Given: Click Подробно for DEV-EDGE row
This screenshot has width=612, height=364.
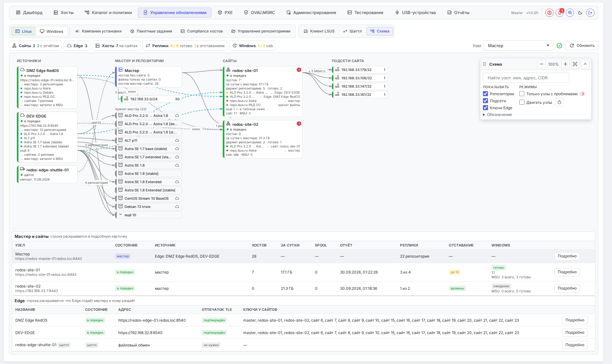Looking at the screenshot, I should point(575,332).
